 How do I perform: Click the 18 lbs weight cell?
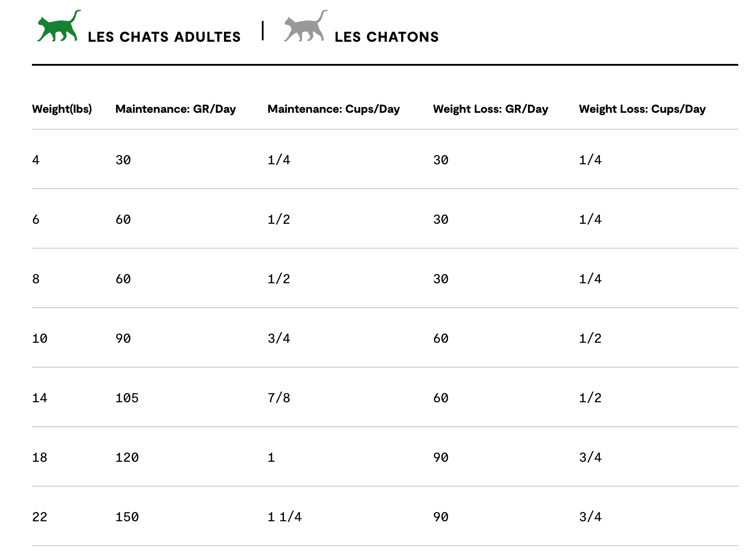tap(39, 457)
